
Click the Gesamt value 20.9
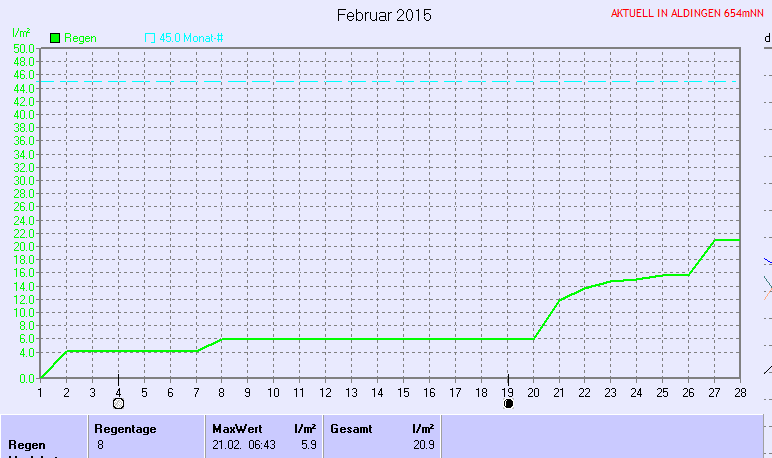(423, 444)
